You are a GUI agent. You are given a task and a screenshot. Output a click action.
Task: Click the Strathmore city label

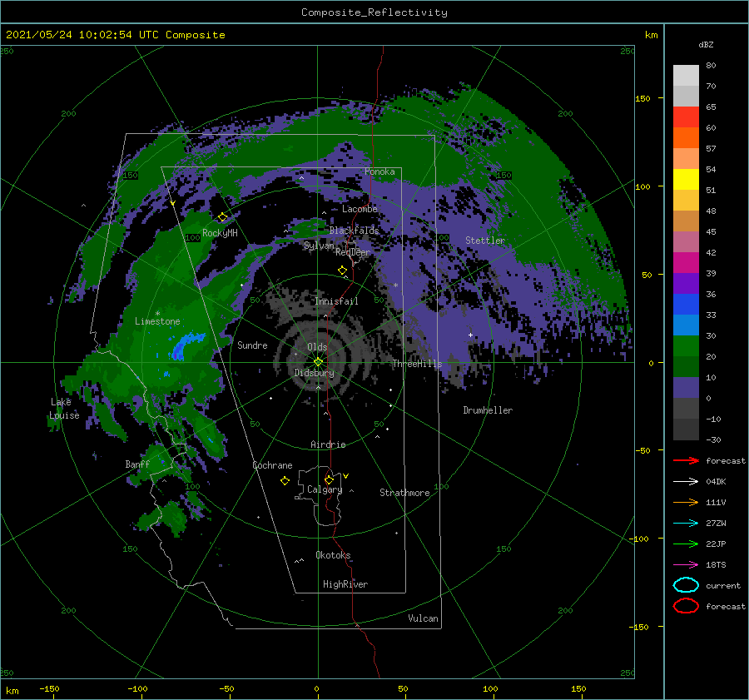(404, 493)
